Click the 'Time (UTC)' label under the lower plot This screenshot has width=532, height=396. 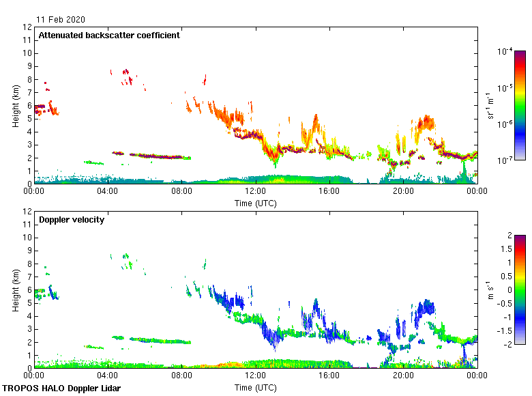[255, 387]
